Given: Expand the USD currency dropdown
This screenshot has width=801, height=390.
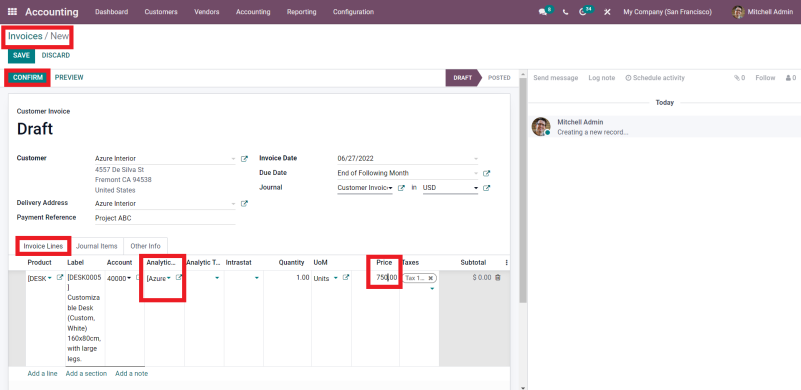Looking at the screenshot, I should click(x=476, y=188).
